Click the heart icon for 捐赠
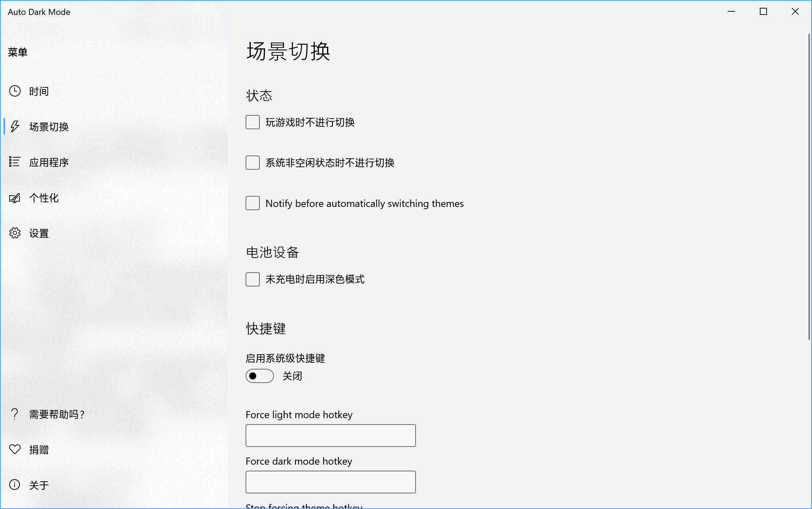The image size is (812, 509). pyautogui.click(x=15, y=449)
